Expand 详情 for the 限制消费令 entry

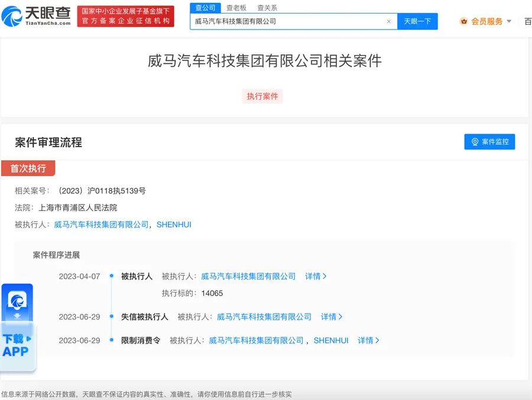(x=368, y=340)
